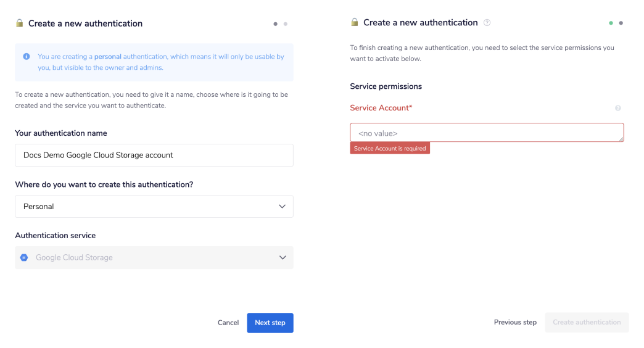The image size is (644, 348).
Task: Focus the Service Account text area
Action: [487, 133]
